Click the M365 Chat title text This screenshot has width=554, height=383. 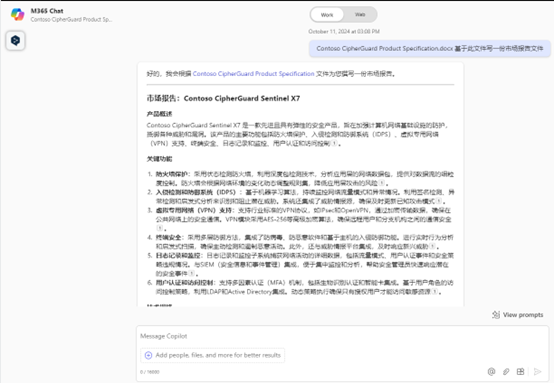(x=47, y=11)
